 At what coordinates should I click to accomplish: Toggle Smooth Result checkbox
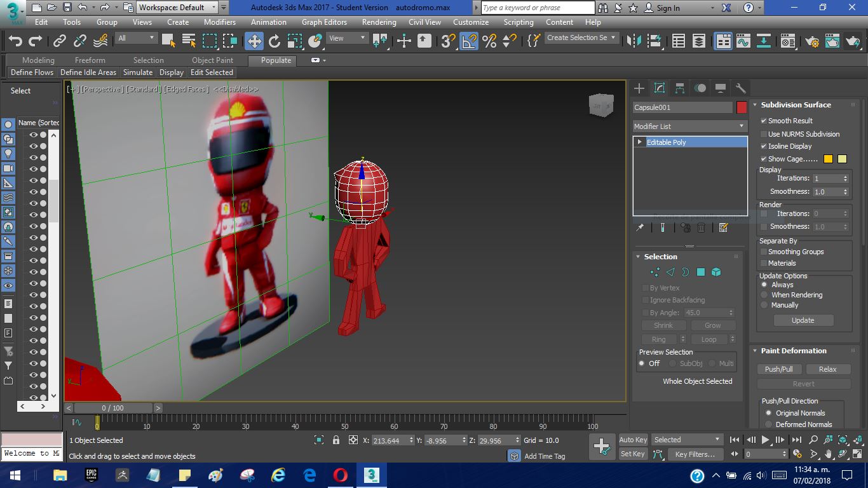(764, 121)
